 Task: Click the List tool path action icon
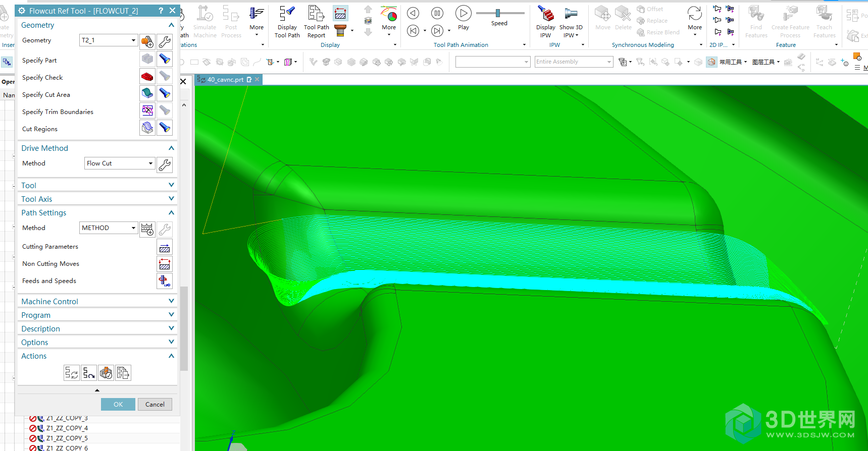click(123, 373)
